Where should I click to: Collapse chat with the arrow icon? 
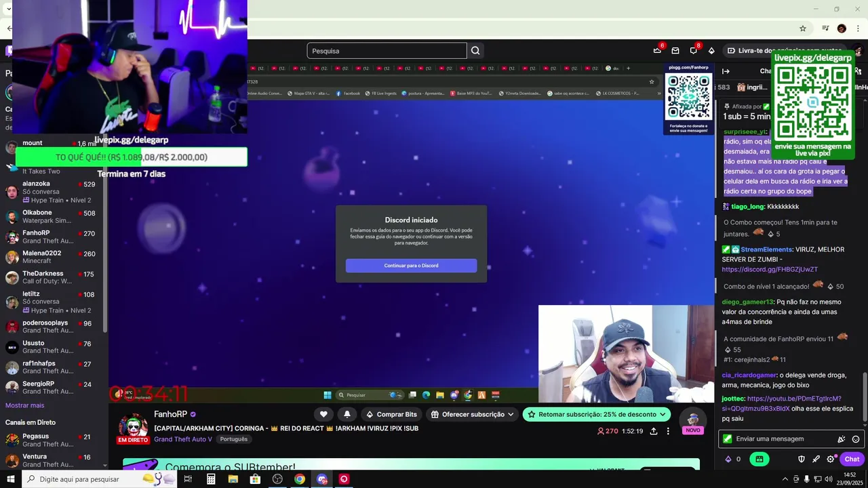[x=726, y=71]
